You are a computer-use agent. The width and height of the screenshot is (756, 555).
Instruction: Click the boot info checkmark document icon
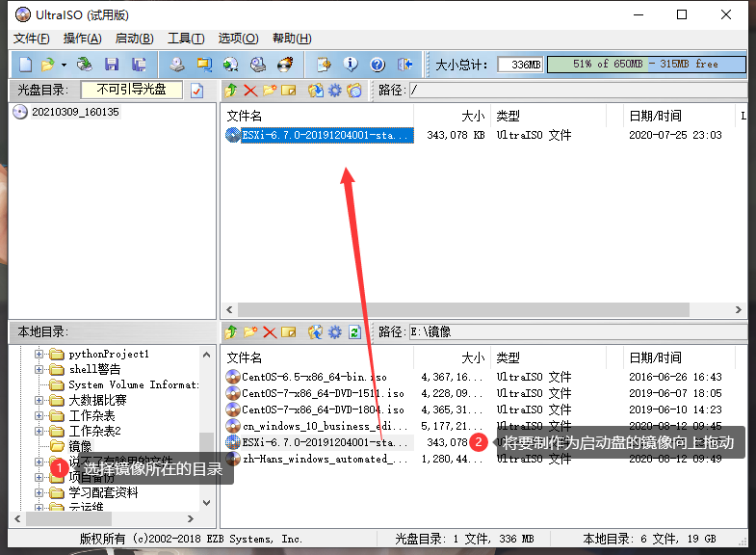[x=196, y=91]
